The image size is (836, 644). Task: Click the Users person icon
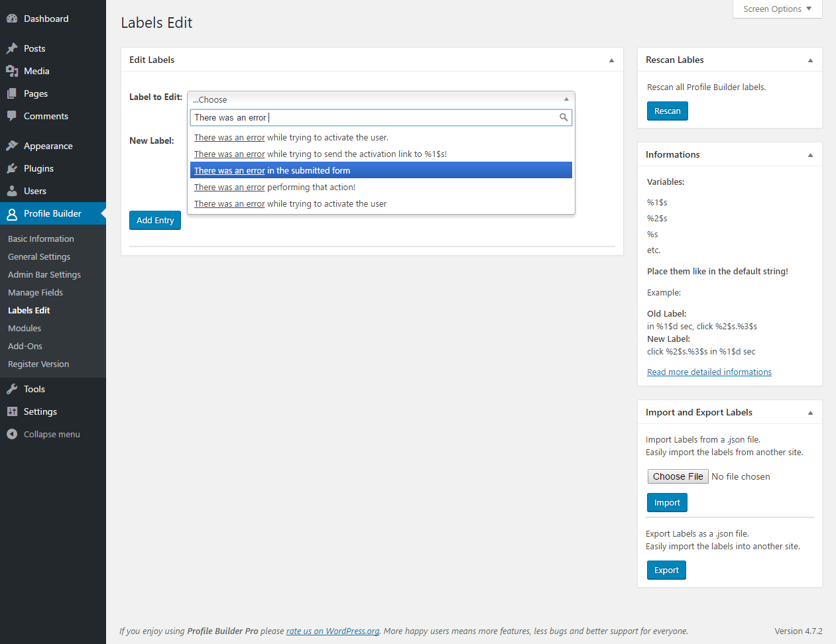(12, 191)
